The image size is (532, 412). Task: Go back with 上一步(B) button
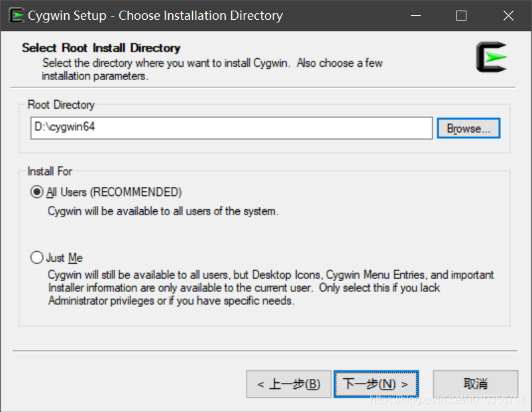pos(288,384)
